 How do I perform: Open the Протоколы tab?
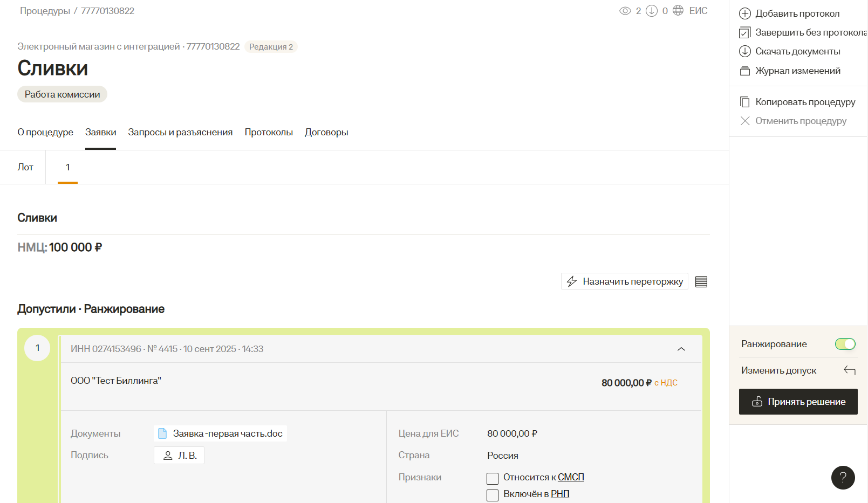point(269,132)
